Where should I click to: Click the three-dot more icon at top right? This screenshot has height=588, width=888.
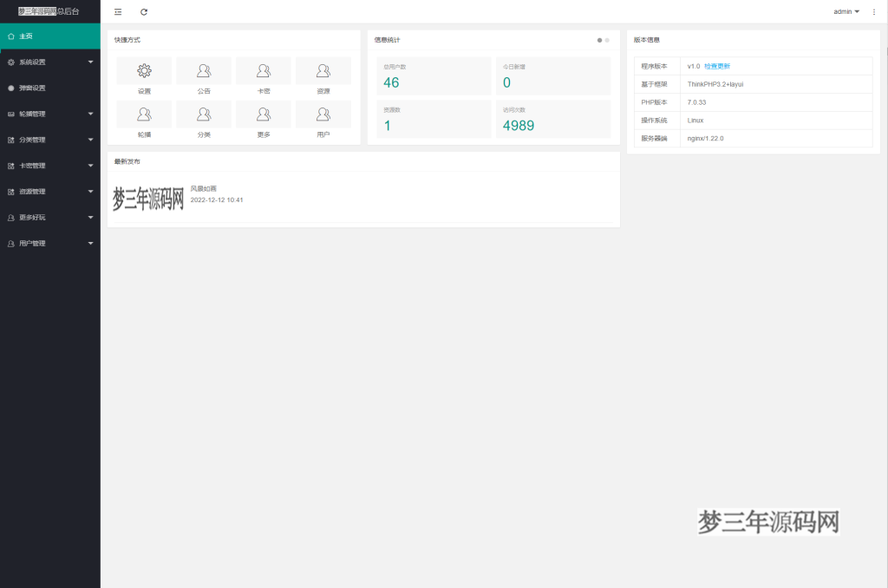pos(873,12)
